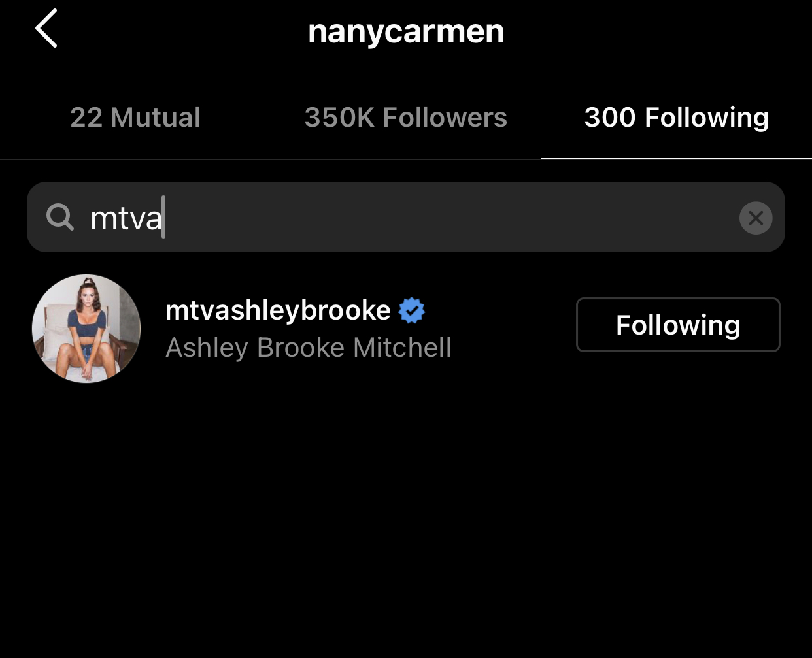This screenshot has height=658, width=812.
Task: Focus the search field containing mtva
Action: pos(406,217)
